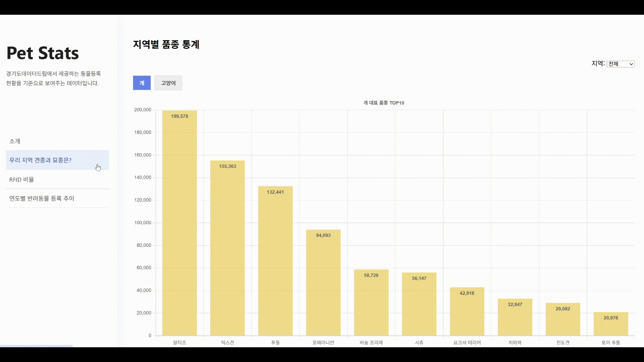Click the 말티즈 bar in chart
The height and width of the screenshot is (362, 644).
click(179, 223)
